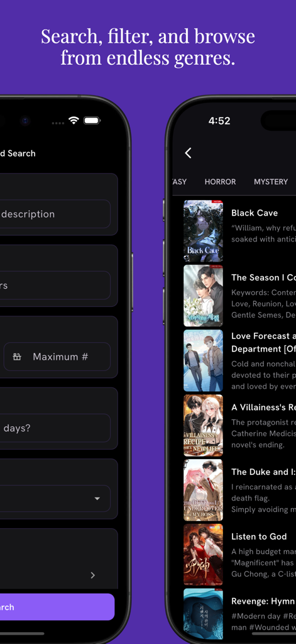
Task: Open the Love Forecast cover thumbnail
Action: (x=203, y=360)
